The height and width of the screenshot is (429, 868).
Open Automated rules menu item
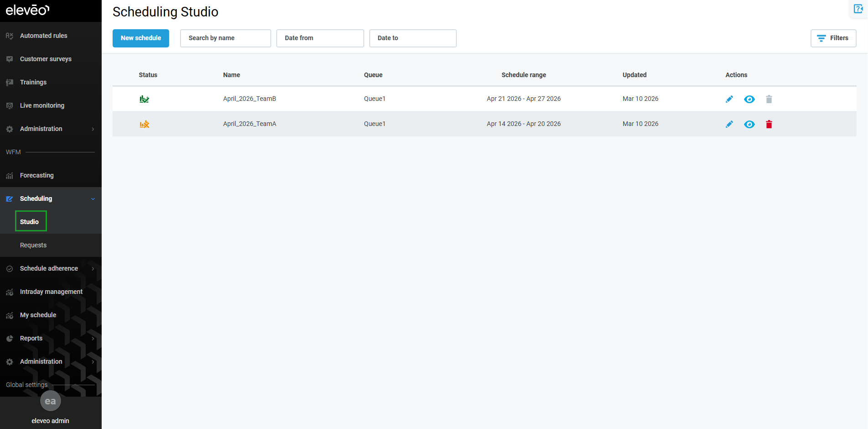click(44, 36)
